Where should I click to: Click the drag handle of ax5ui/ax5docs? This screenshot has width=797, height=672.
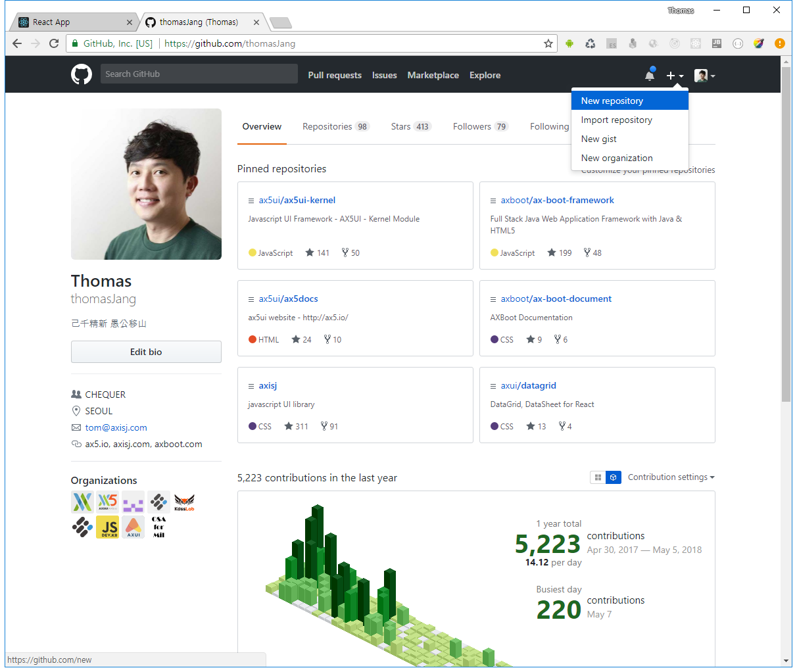(x=251, y=299)
